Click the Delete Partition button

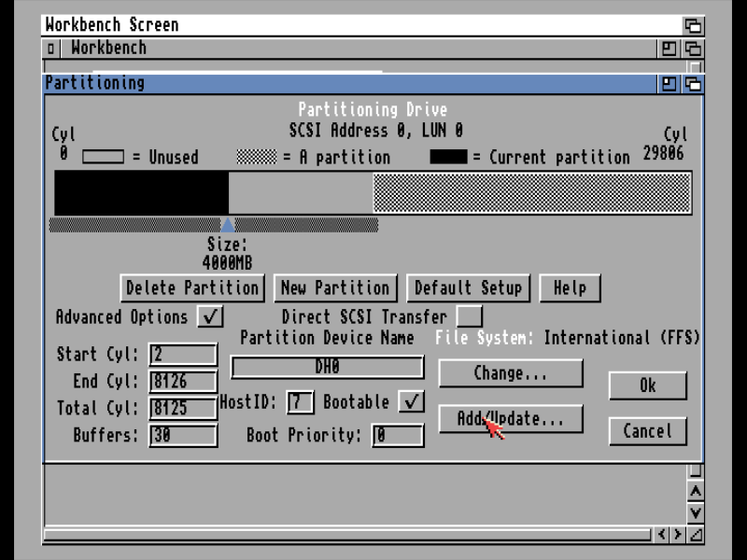(x=192, y=287)
